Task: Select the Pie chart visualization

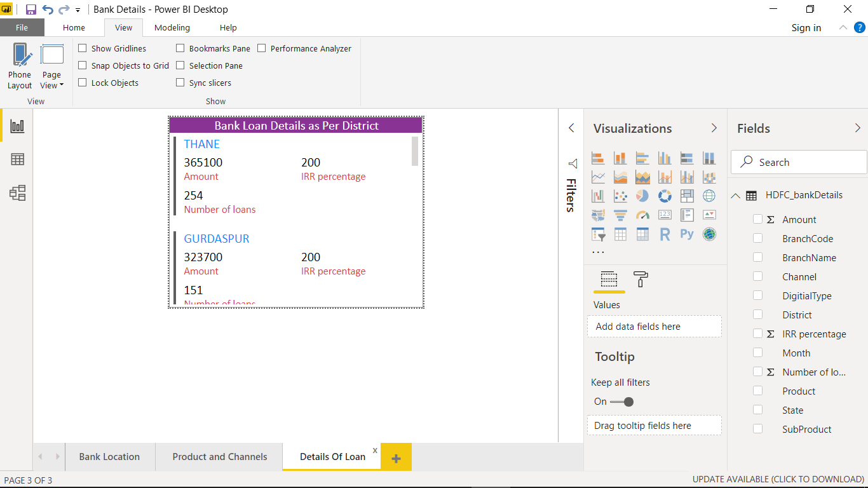Action: [642, 196]
